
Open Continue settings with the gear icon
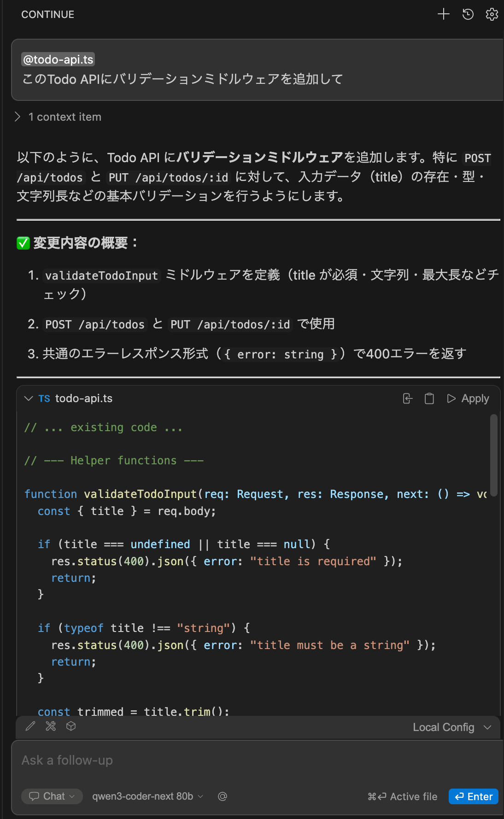pyautogui.click(x=492, y=14)
